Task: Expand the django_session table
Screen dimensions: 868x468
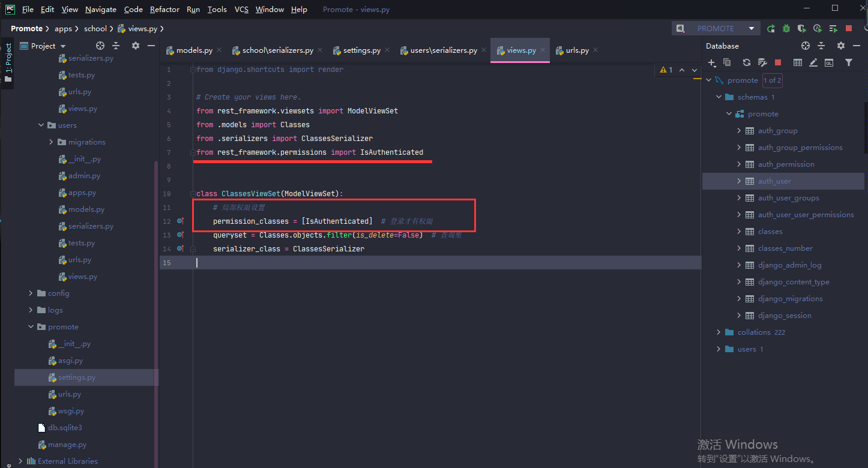Action: [x=739, y=316]
